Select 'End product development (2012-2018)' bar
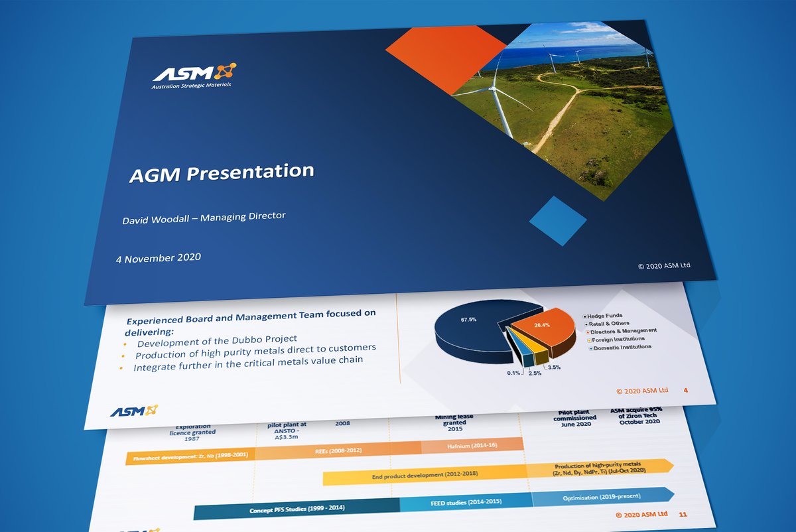This screenshot has width=796, height=532. (425, 476)
